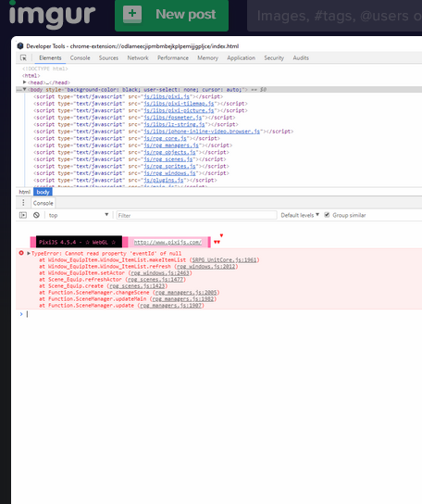Open rpg_windows.js:2012 source link
The image size is (422, 504).
click(x=207, y=267)
